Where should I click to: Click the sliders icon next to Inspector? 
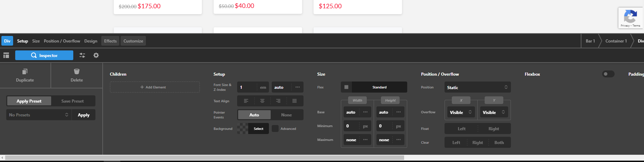click(x=82, y=55)
